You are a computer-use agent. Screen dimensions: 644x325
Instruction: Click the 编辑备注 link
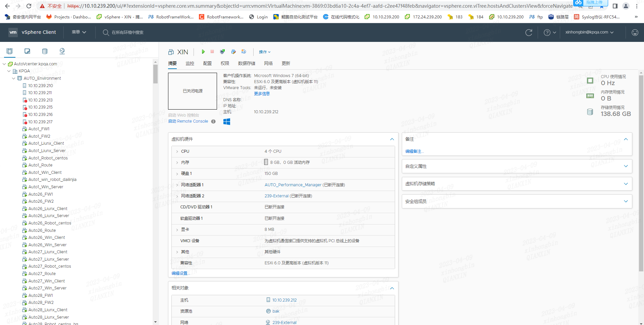[x=415, y=151]
